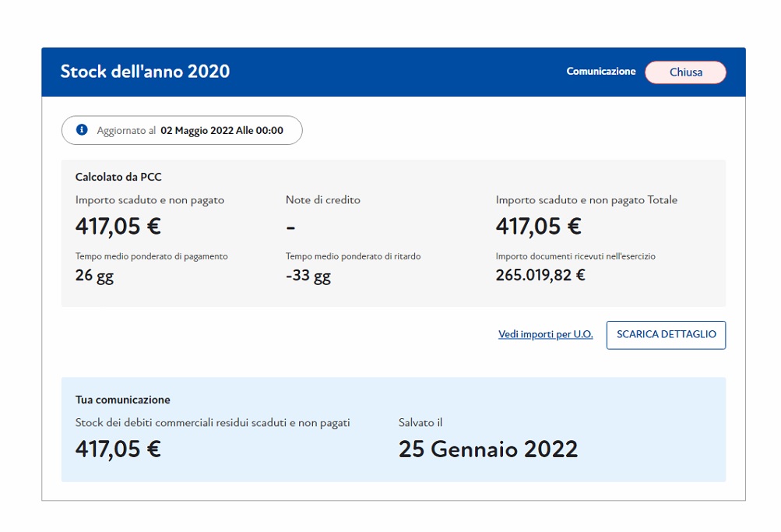
Task: Click the Chiusa status badge
Action: pos(685,72)
